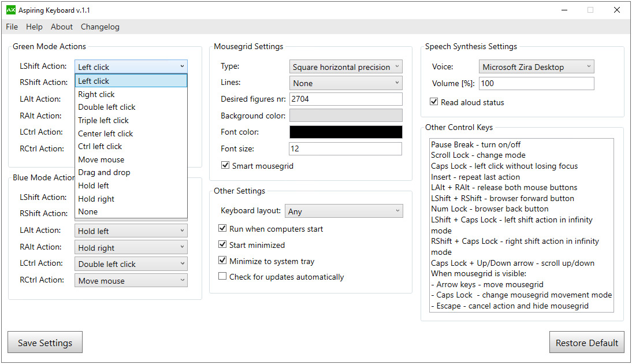Click the RShift Action label in Green Mode

click(43, 82)
